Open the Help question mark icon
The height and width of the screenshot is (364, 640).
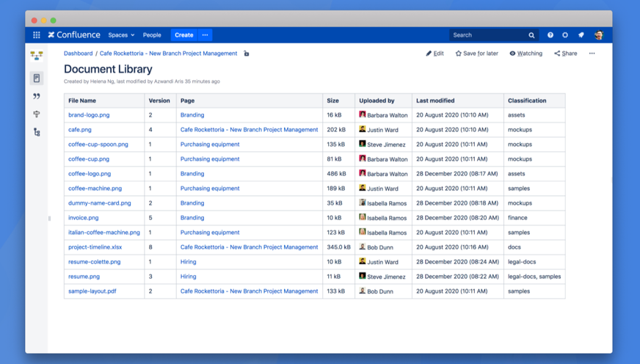tap(550, 35)
